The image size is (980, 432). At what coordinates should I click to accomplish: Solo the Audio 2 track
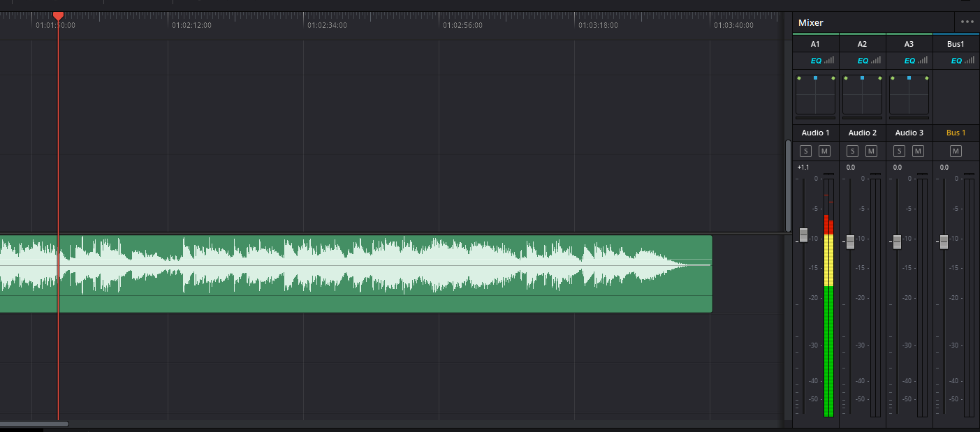(852, 151)
